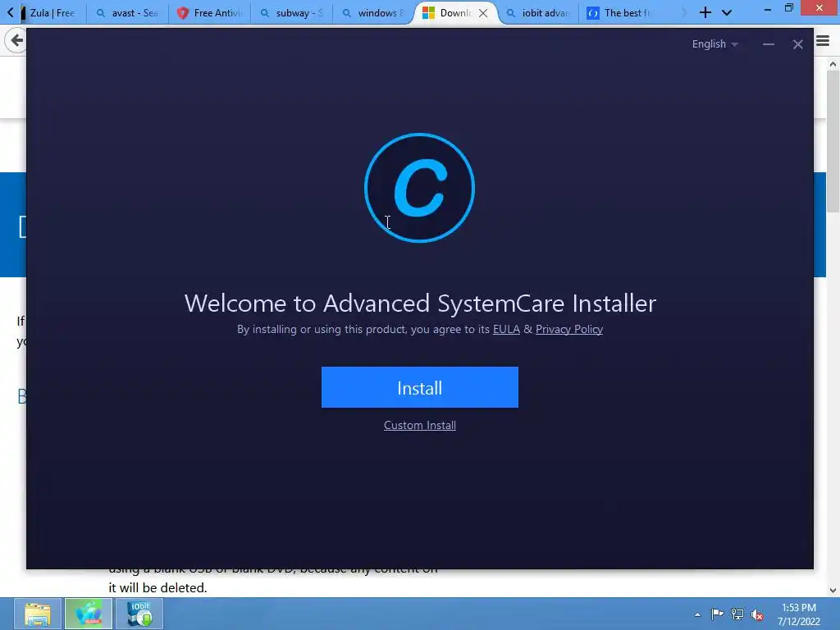Open the browser hamburger menu
This screenshot has width=840, height=630.
823,41
